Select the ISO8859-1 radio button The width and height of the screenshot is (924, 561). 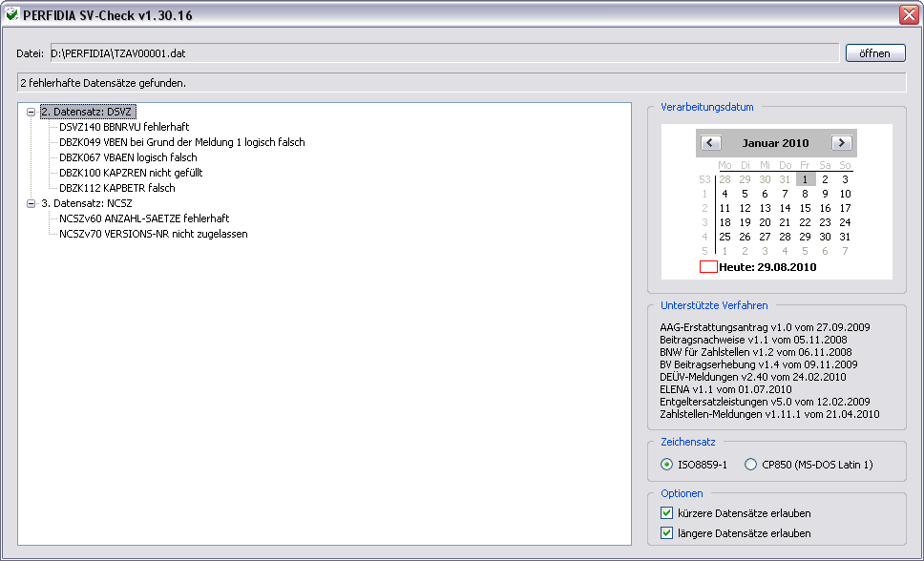tap(666, 465)
